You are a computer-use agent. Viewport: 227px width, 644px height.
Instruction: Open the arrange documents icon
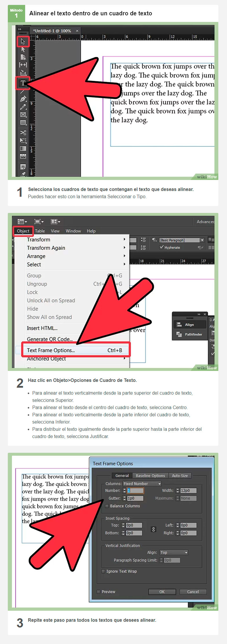tap(55, 222)
